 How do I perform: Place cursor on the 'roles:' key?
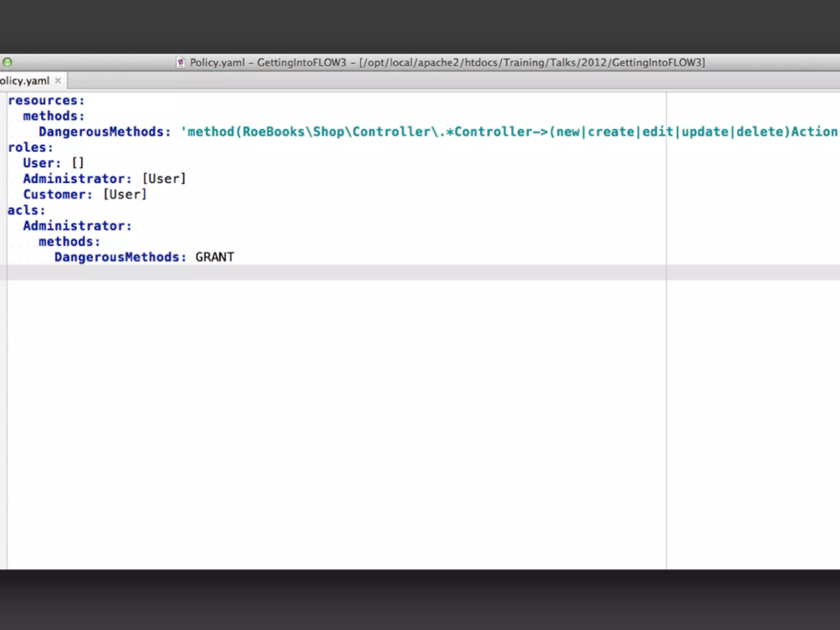[x=30, y=148]
